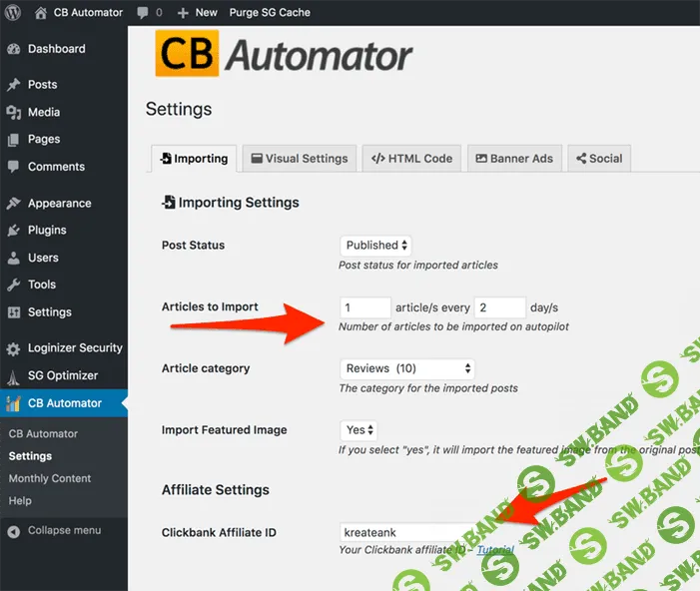Open the Tutorial link under Affiliate ID
Viewport: 700px width, 591px height.
[x=495, y=550]
